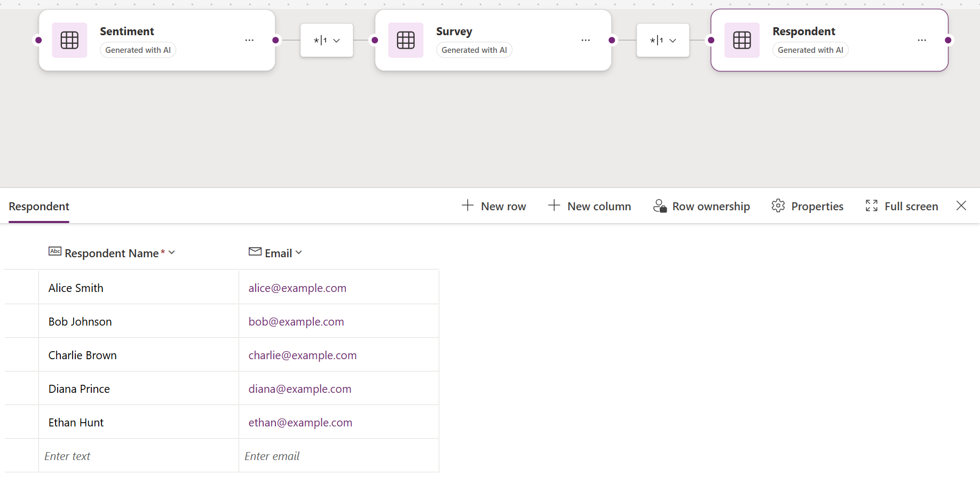Click the Respondent table grid icon
980x483 pixels.
(742, 40)
